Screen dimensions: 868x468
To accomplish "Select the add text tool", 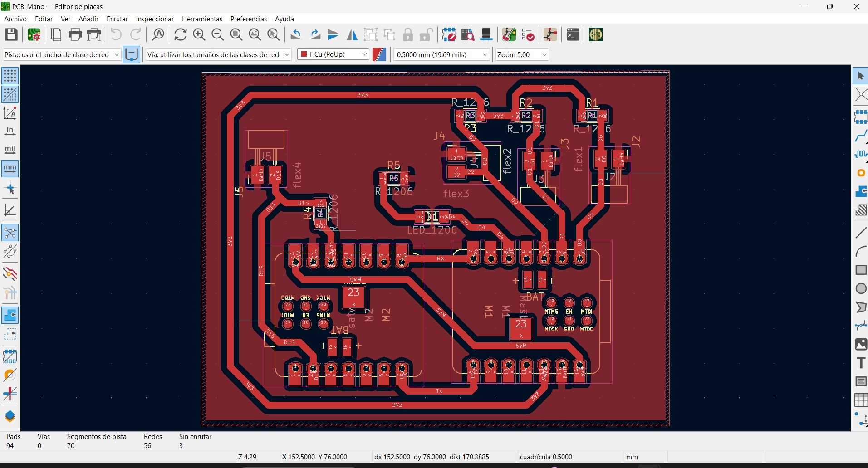I will (x=861, y=363).
